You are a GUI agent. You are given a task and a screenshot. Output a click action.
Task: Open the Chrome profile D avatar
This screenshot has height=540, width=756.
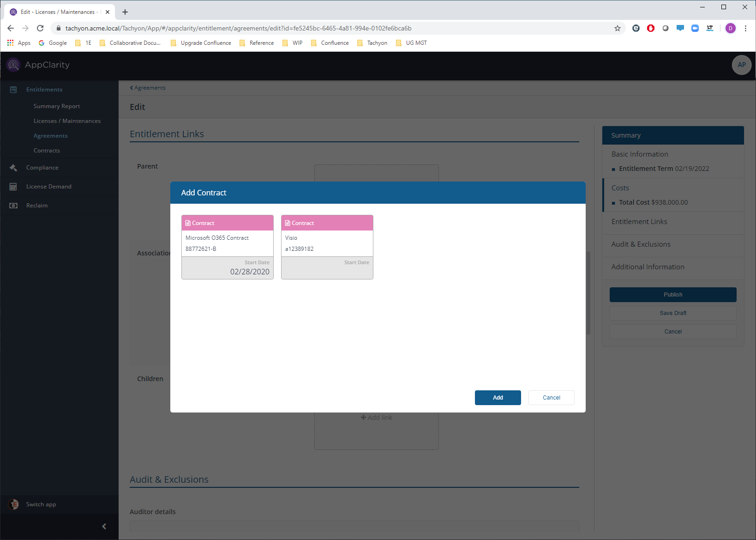[730, 28]
